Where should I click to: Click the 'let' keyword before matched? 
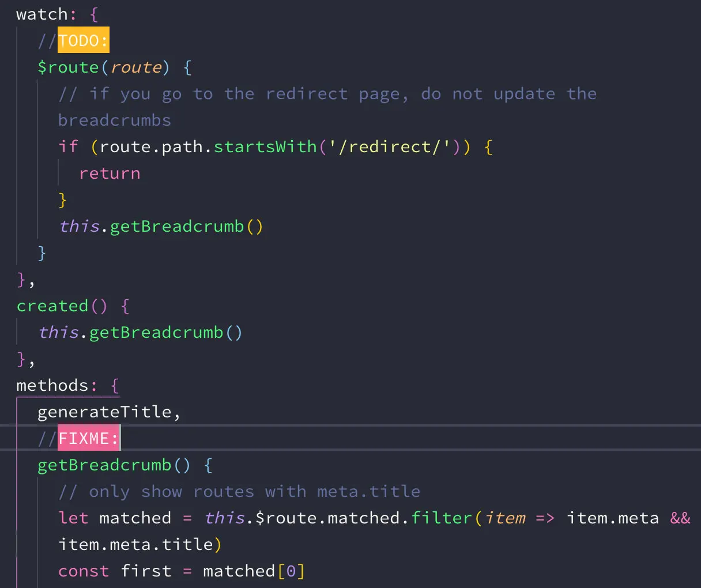[x=73, y=518]
